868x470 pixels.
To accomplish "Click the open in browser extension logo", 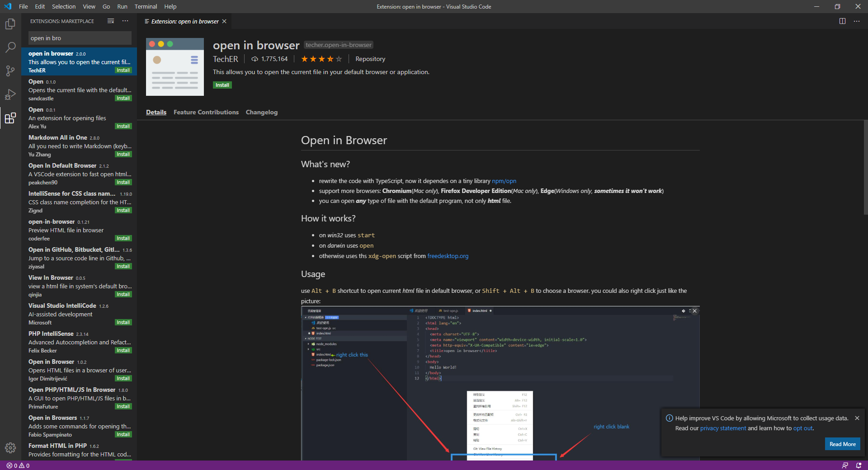I will pyautogui.click(x=175, y=67).
